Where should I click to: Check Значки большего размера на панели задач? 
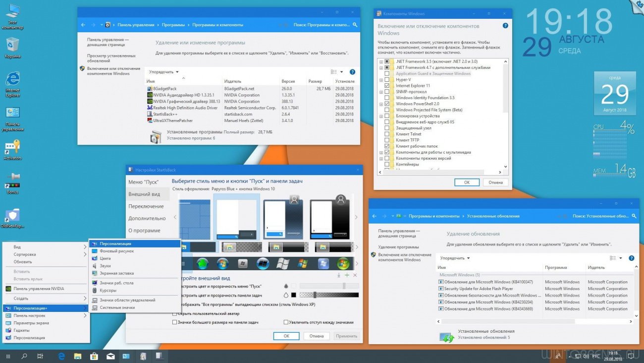coord(174,322)
